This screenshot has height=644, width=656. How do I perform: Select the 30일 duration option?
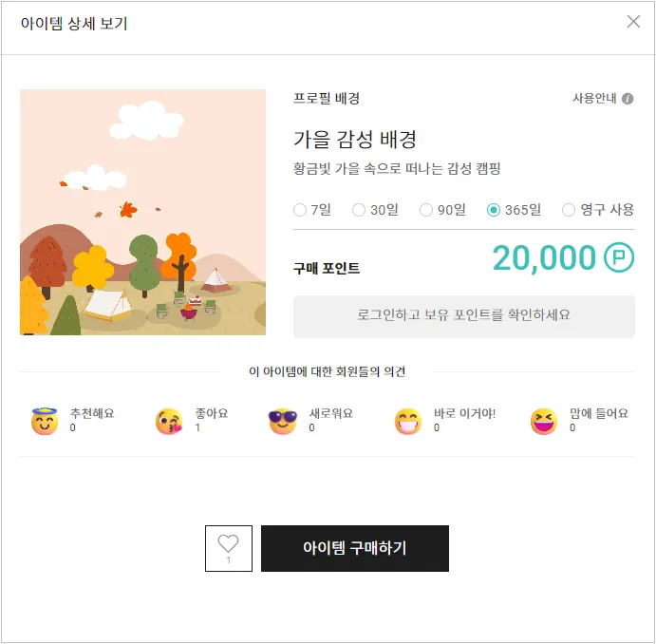(x=359, y=210)
